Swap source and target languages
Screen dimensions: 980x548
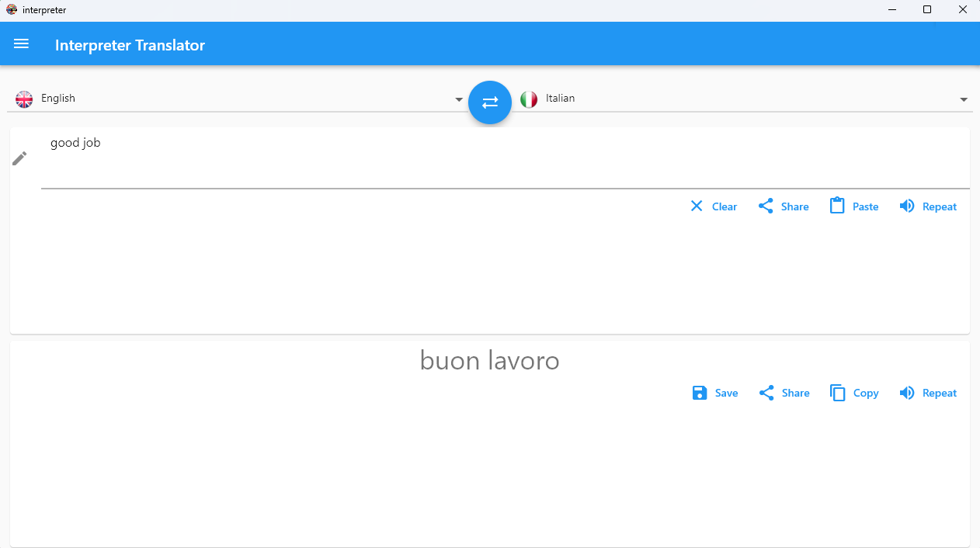pyautogui.click(x=490, y=102)
